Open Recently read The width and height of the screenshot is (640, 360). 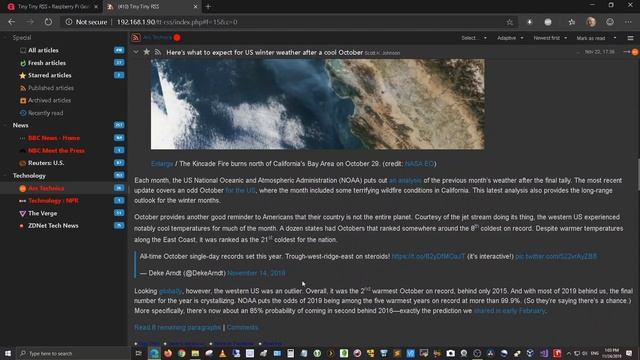(x=45, y=113)
